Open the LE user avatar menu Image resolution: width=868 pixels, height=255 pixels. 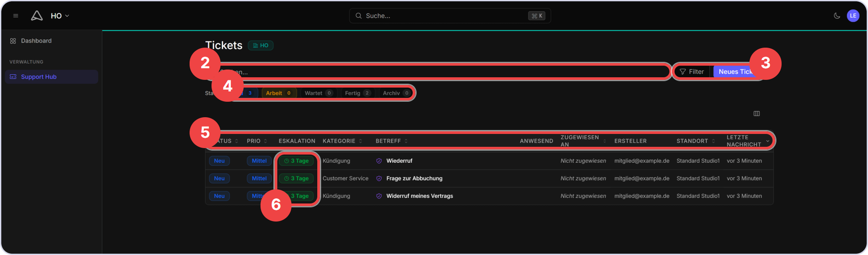point(853,16)
